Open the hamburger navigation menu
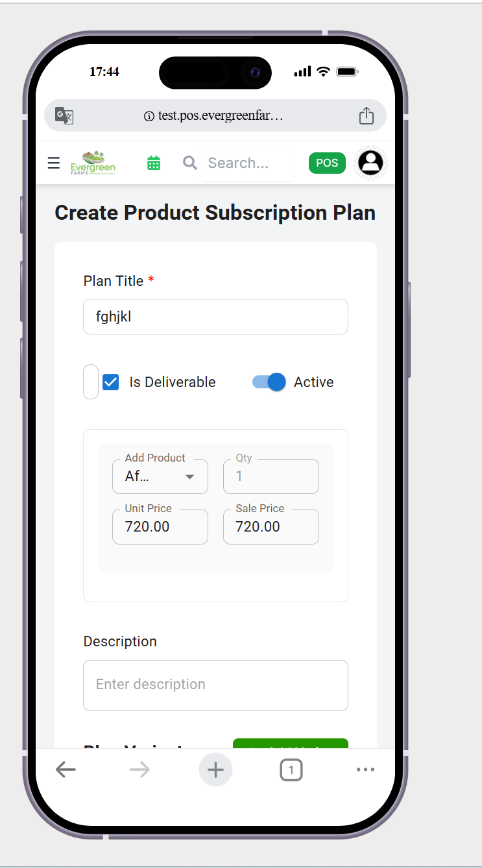Viewport: 482px width, 868px height. click(53, 163)
